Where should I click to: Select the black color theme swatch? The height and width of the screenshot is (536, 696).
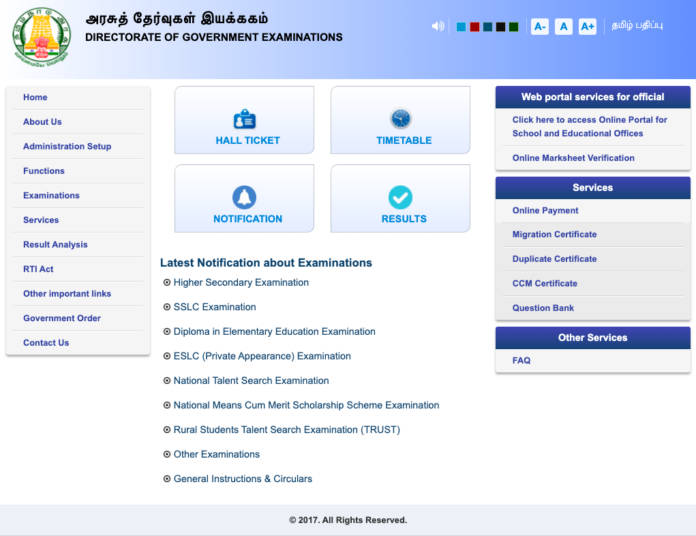coord(501,27)
